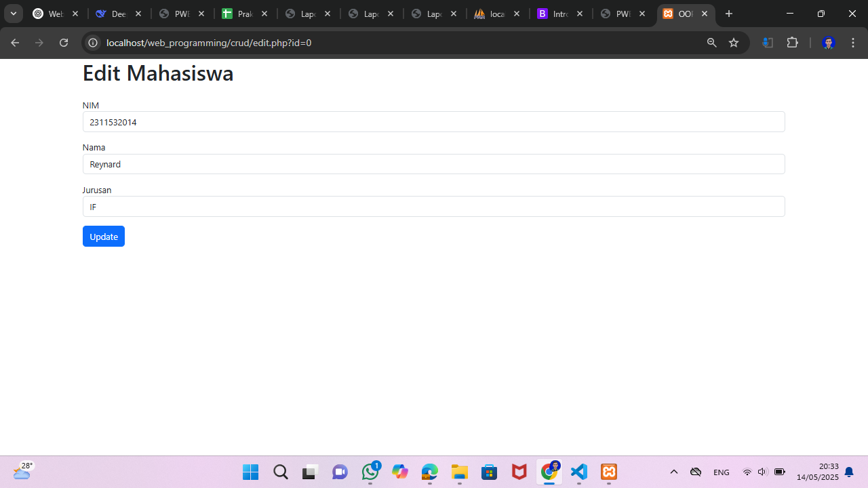
Task: Open XAMPP control panel from the taskbar
Action: tap(608, 472)
